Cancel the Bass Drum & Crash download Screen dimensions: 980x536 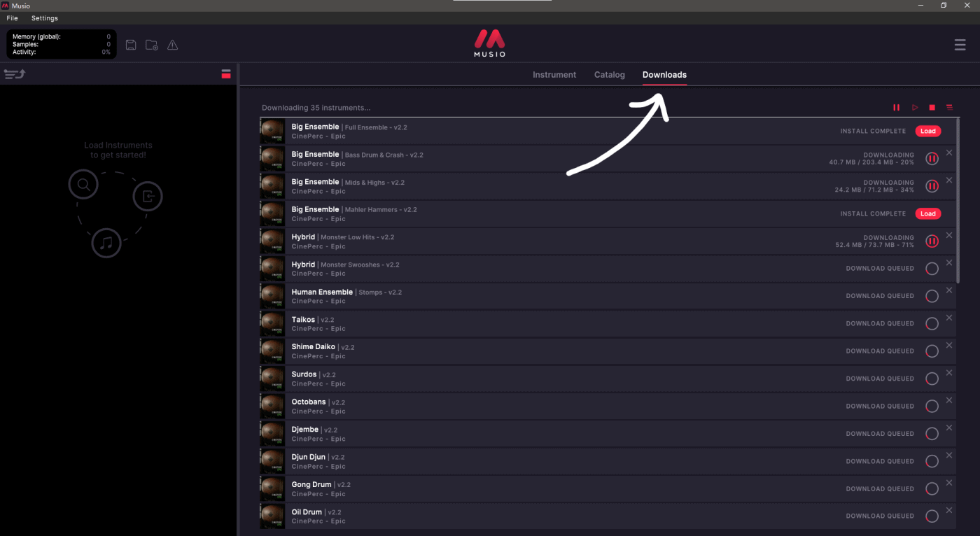(949, 153)
